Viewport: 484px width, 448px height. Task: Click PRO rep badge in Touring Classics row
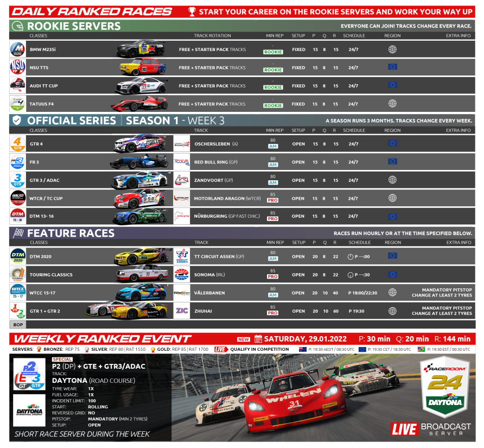(x=272, y=277)
